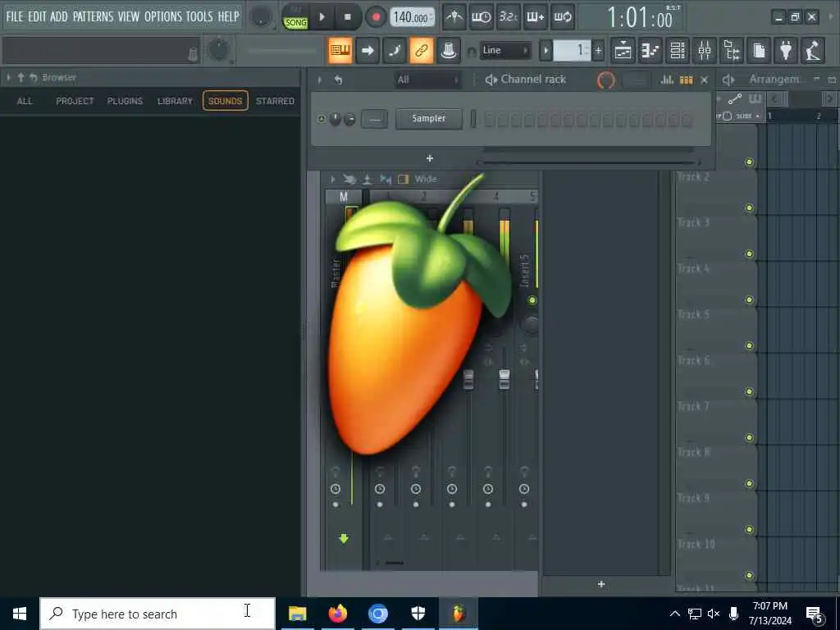Open Channel rack options arrow menu
This screenshot has width=840, height=630.
coord(320,80)
